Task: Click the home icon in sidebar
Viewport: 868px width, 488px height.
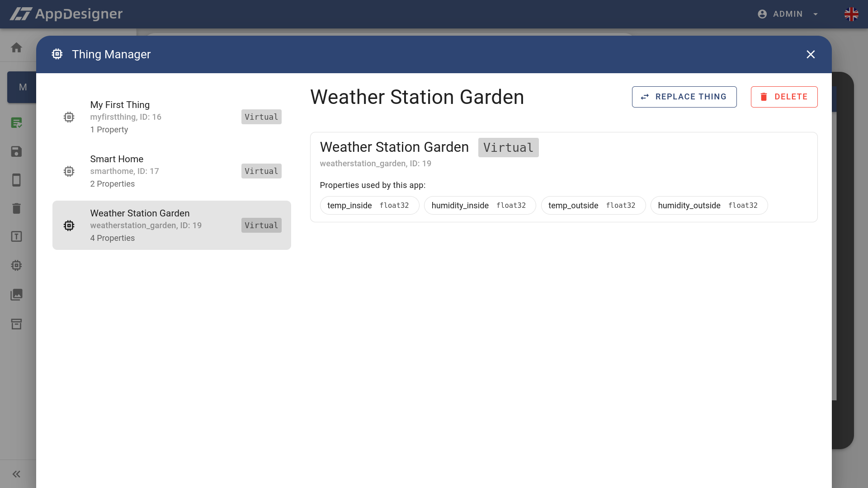Action: point(17,47)
